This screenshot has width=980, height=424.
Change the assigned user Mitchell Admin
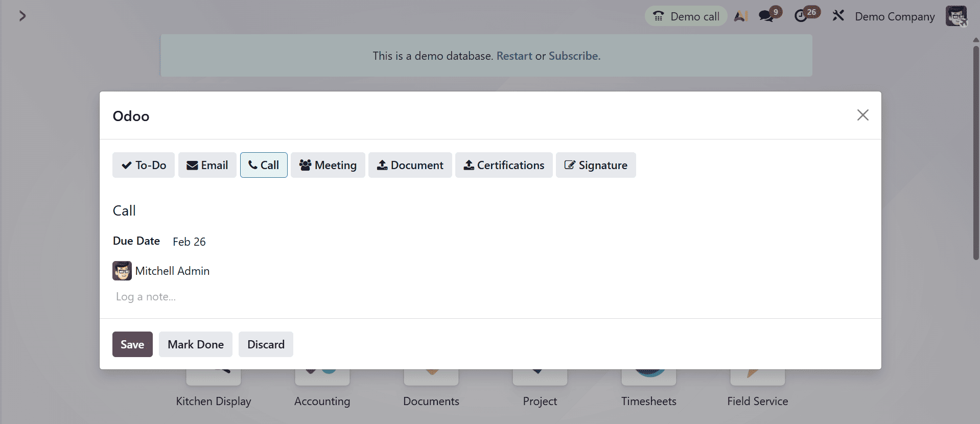coord(172,271)
